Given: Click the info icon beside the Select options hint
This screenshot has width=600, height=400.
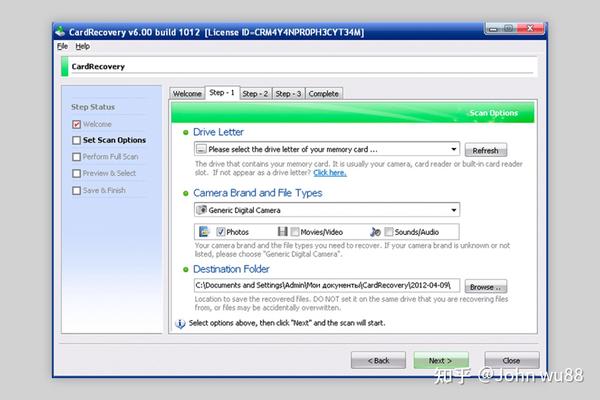Looking at the screenshot, I should pos(180,323).
